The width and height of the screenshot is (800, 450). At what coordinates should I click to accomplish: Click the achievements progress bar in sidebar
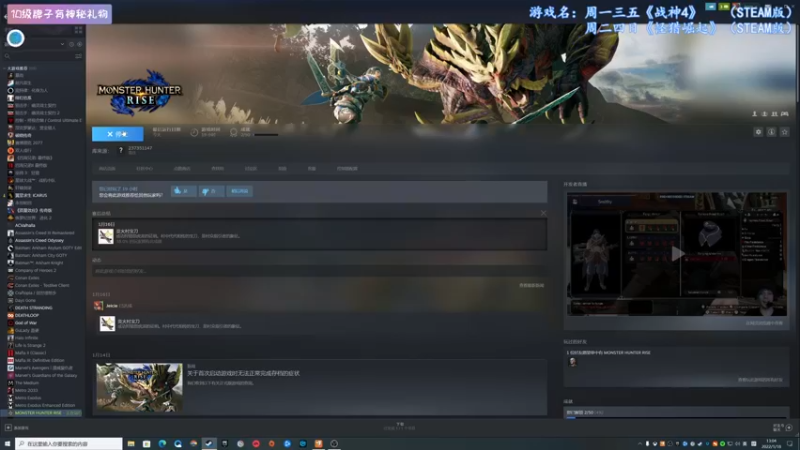coord(676,417)
